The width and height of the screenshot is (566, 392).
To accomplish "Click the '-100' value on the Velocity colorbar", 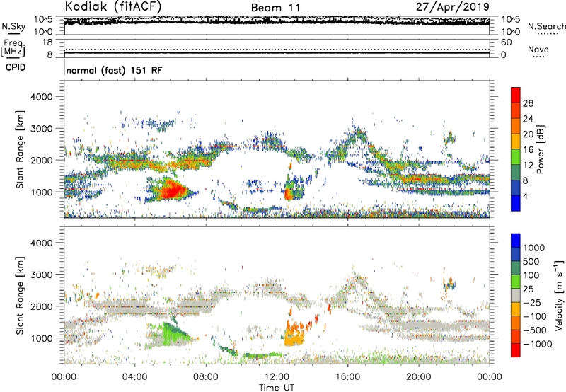I will pyautogui.click(x=536, y=316).
